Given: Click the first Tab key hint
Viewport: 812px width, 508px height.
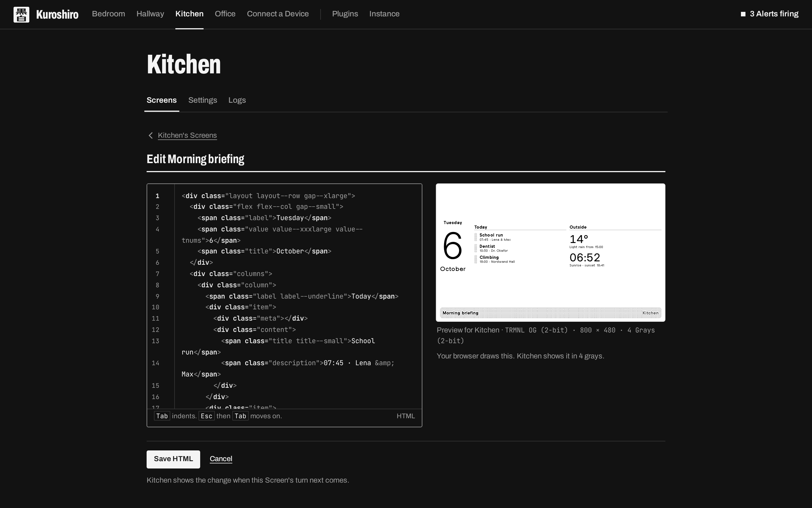Looking at the screenshot, I should (162, 416).
